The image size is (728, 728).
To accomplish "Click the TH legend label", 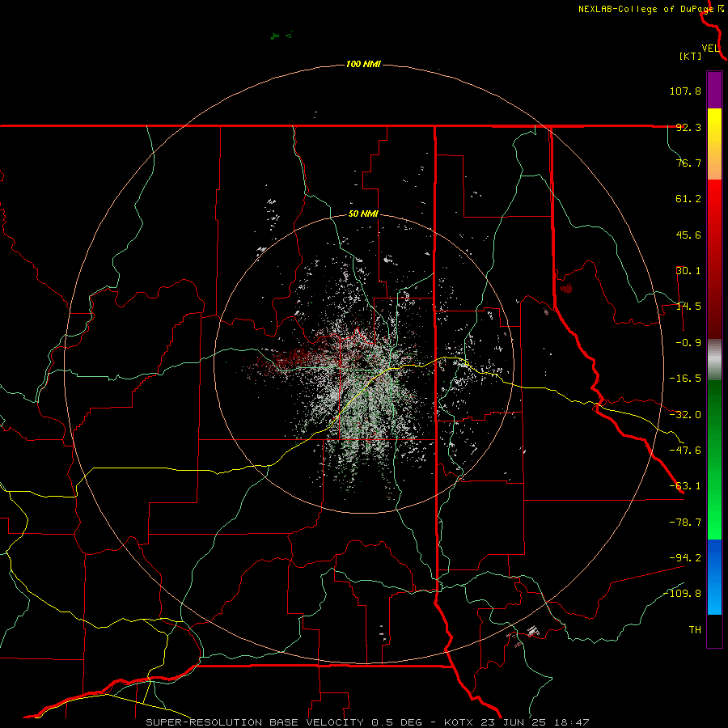I will 695,630.
